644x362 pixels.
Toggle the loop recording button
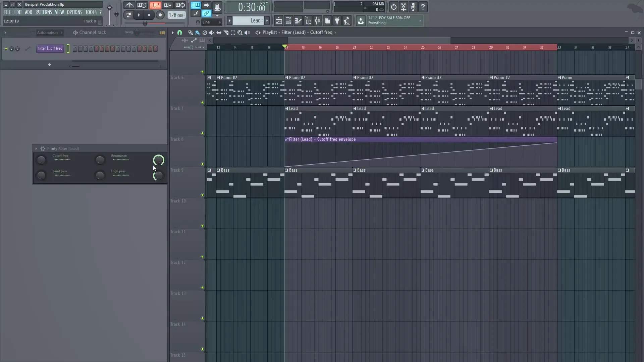click(x=180, y=5)
